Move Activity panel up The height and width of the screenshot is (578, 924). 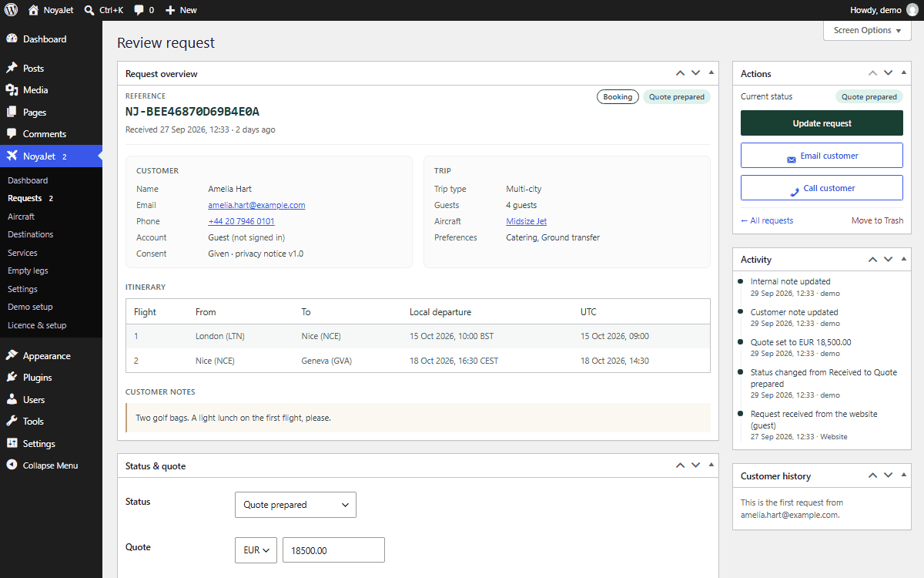872,260
